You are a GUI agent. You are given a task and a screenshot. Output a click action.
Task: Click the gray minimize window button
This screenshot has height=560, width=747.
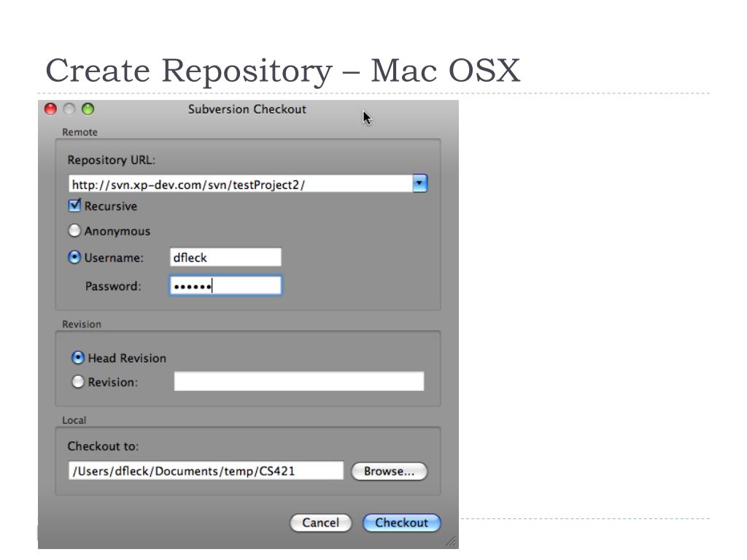coord(69,109)
